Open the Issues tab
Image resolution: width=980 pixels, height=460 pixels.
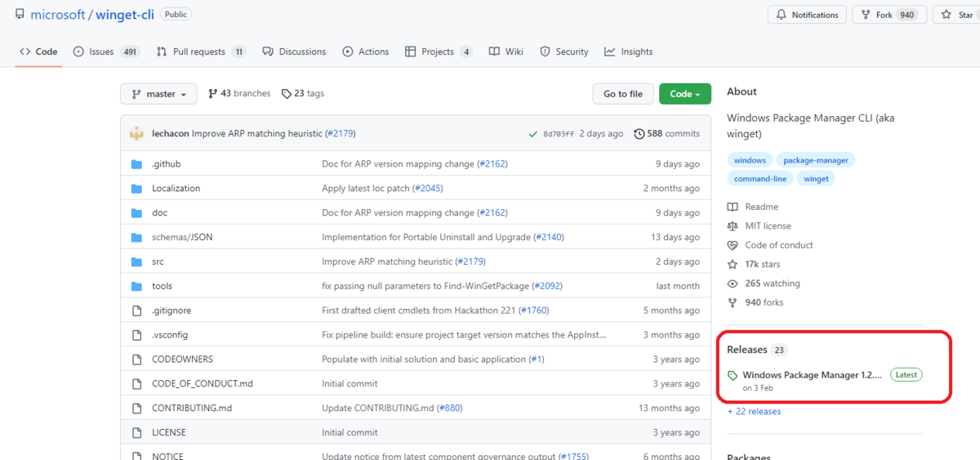[x=106, y=51]
